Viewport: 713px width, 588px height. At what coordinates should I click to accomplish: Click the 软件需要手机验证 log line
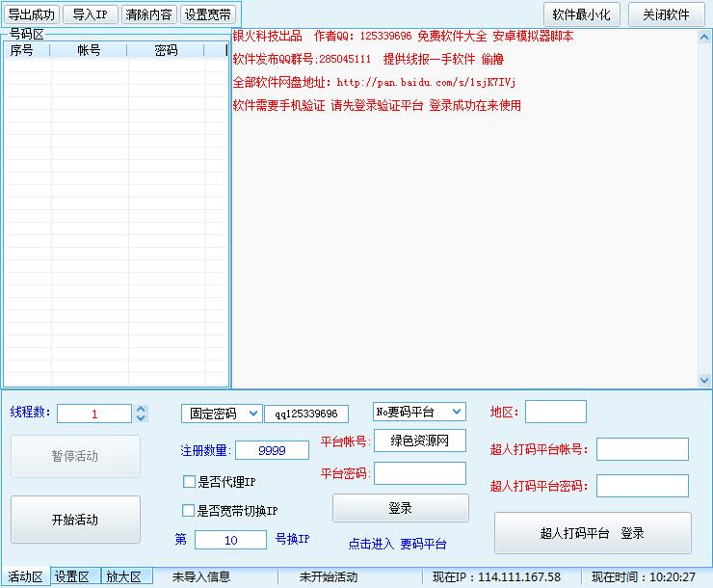pos(377,105)
